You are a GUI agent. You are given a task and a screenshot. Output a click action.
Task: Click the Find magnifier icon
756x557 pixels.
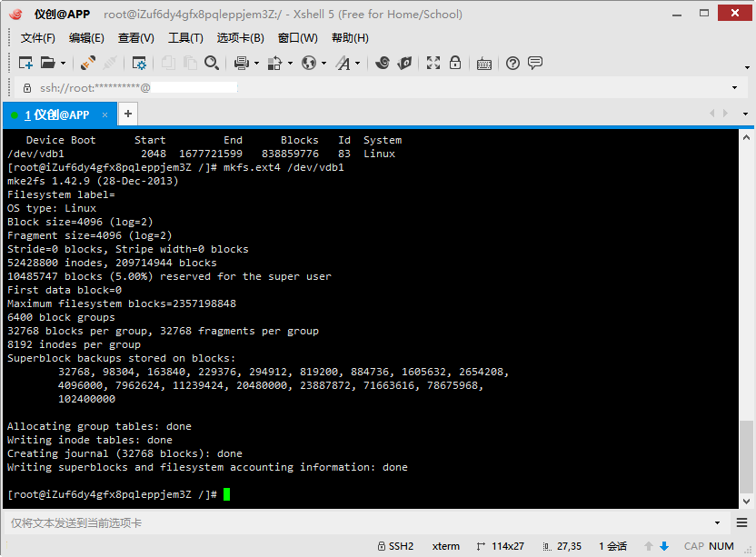(212, 63)
